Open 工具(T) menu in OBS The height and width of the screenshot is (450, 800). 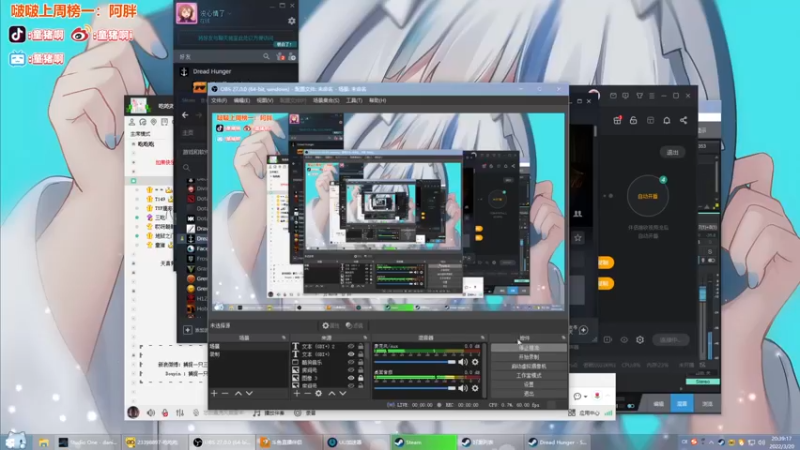tap(354, 101)
